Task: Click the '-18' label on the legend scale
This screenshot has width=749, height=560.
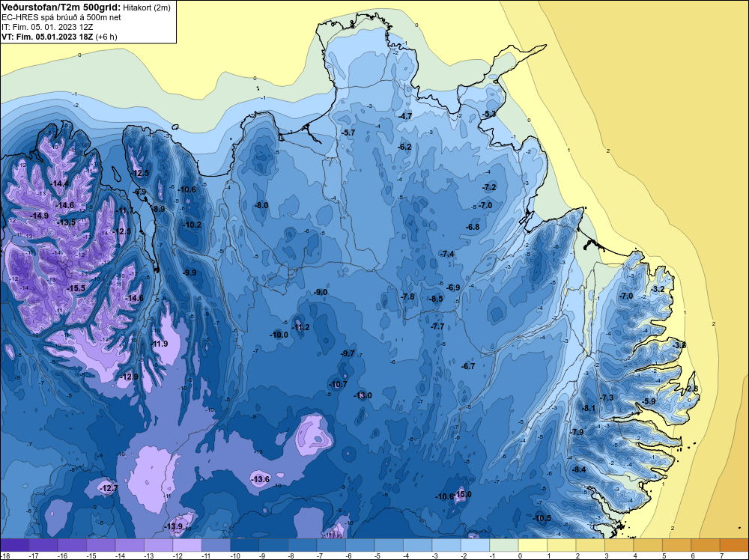Action: point(5,556)
